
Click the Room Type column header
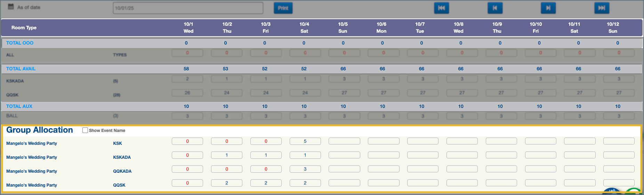click(24, 28)
